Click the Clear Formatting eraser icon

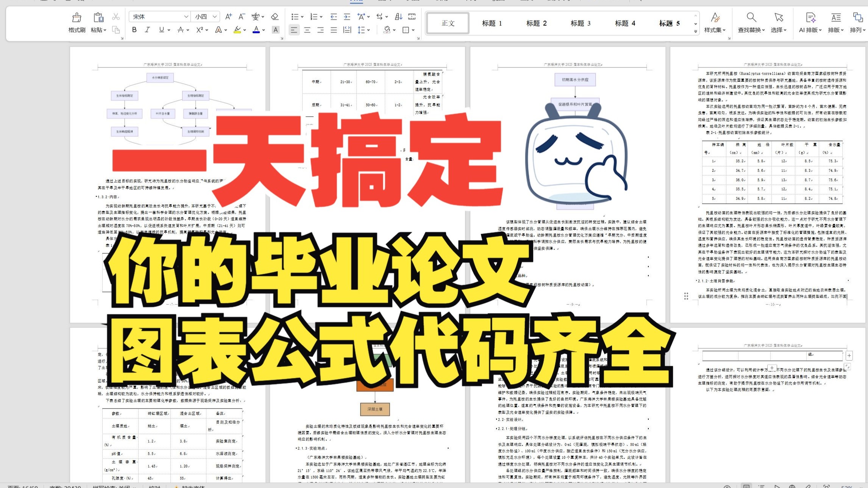[x=275, y=17]
